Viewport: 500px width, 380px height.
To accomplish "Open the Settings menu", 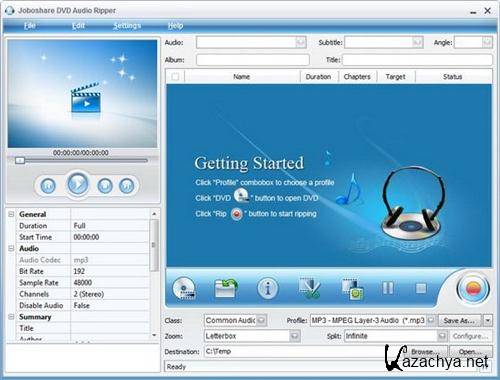I will tap(127, 26).
